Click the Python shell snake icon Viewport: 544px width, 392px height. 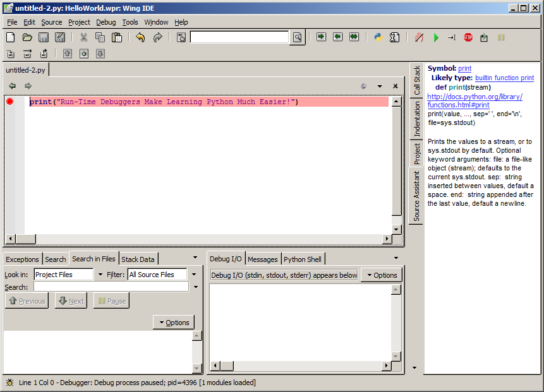pyautogui.click(x=378, y=37)
